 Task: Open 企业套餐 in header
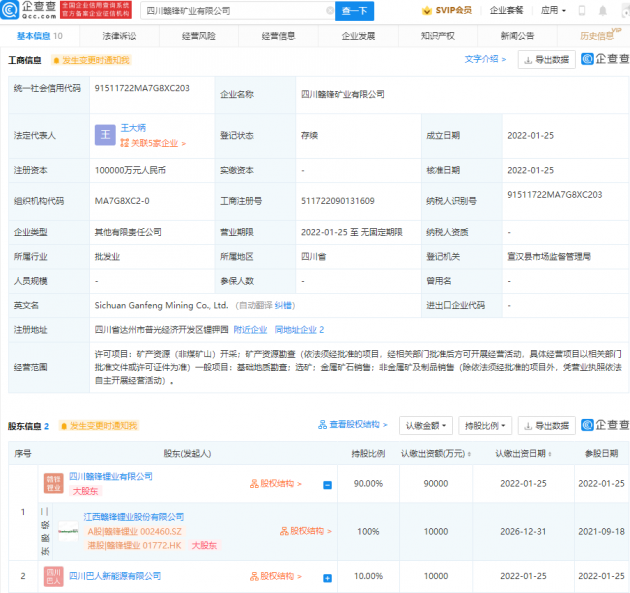coord(506,10)
